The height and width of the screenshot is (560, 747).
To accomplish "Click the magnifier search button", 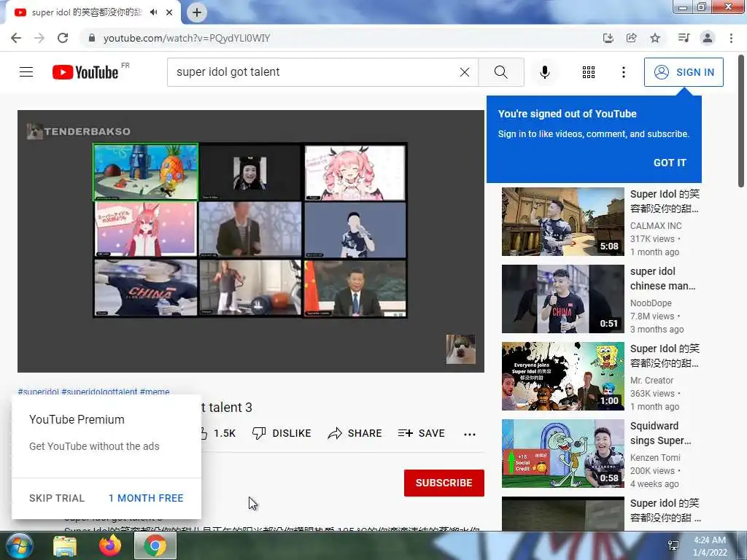I will pos(500,72).
